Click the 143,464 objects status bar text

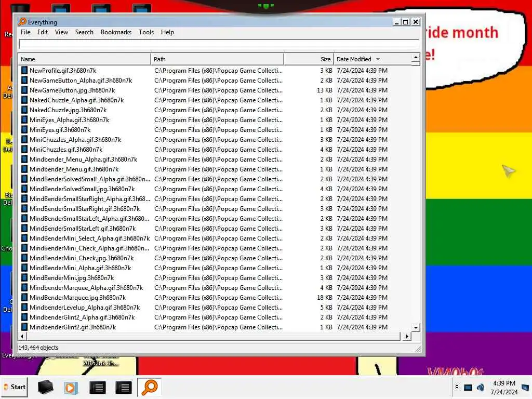[38, 348]
